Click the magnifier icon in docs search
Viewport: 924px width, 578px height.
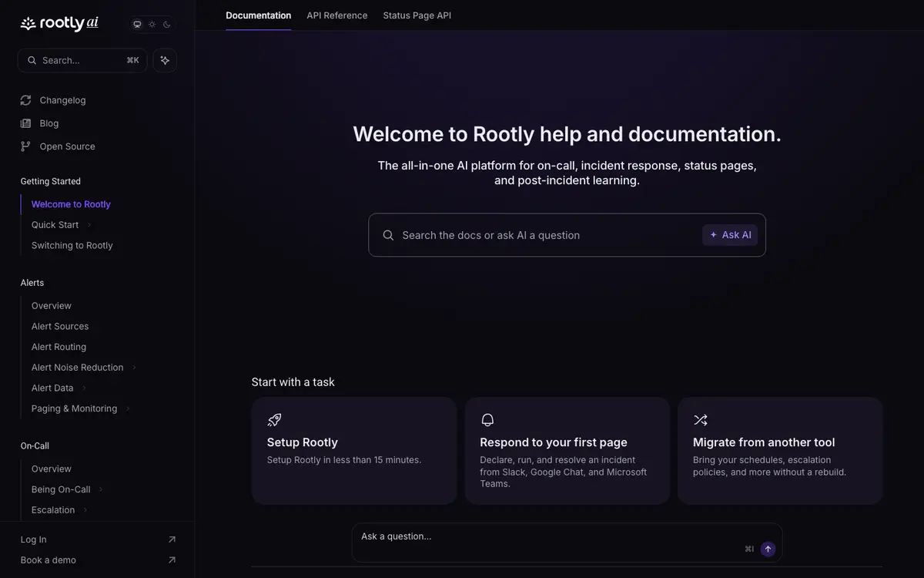pyautogui.click(x=388, y=235)
